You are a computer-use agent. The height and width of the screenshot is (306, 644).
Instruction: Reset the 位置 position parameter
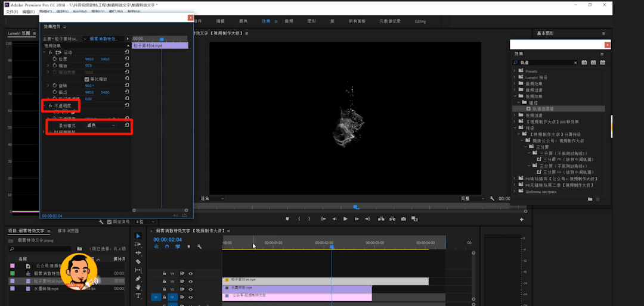coord(127,59)
